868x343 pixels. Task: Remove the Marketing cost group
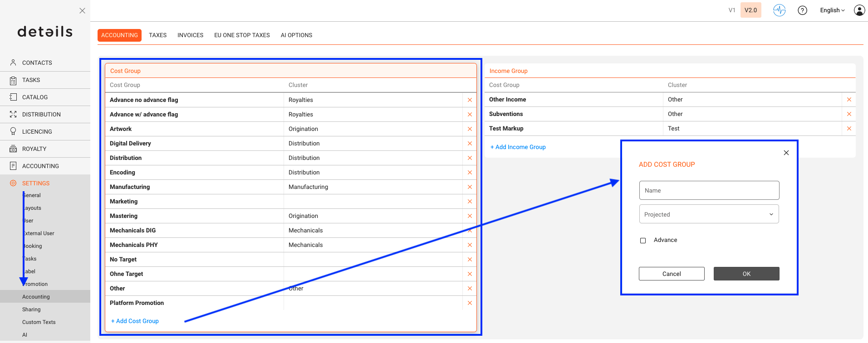pyautogui.click(x=470, y=202)
